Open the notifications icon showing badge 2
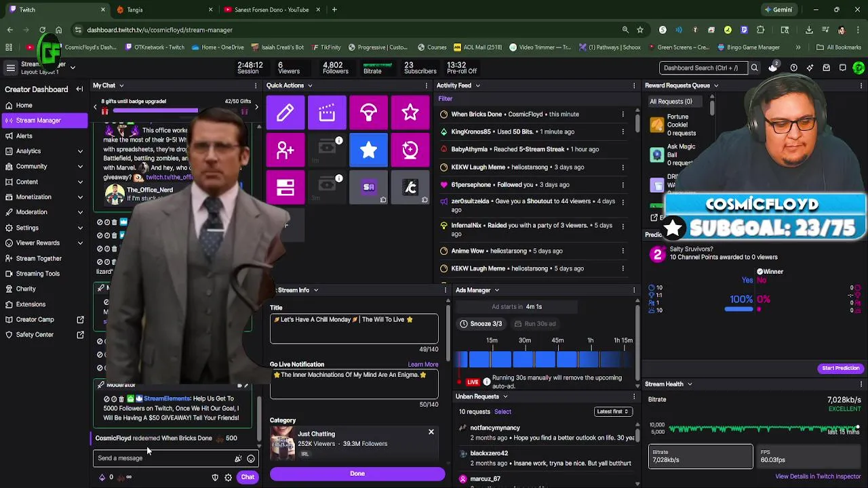The height and width of the screenshot is (488, 868). [773, 68]
